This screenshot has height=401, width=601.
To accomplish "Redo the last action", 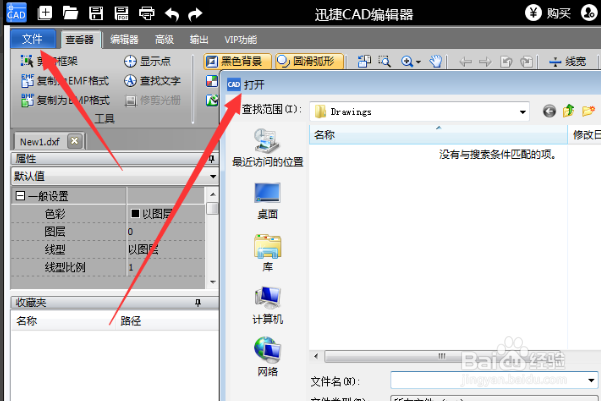I will pyautogui.click(x=195, y=14).
